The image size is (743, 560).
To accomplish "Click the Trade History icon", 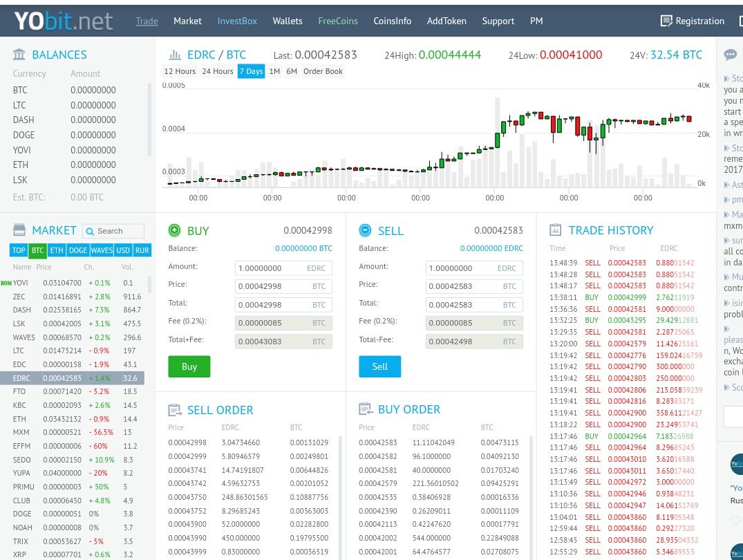I will tap(555, 230).
